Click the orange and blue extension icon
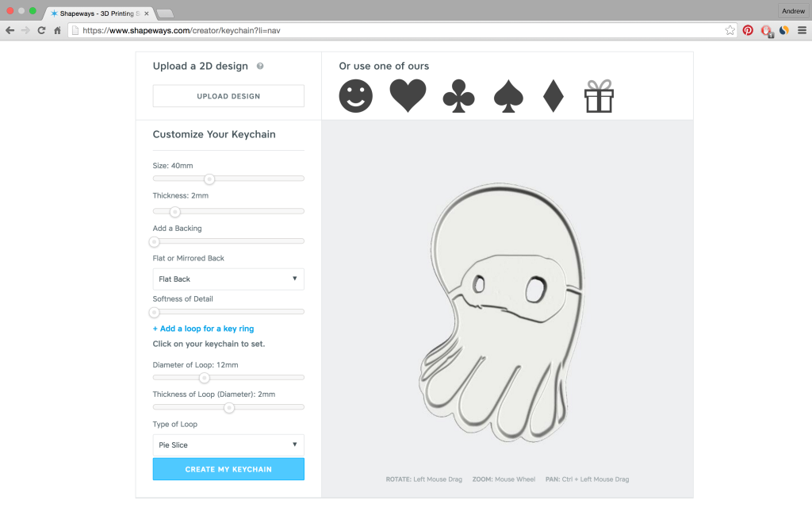The image size is (812, 508). tap(784, 30)
